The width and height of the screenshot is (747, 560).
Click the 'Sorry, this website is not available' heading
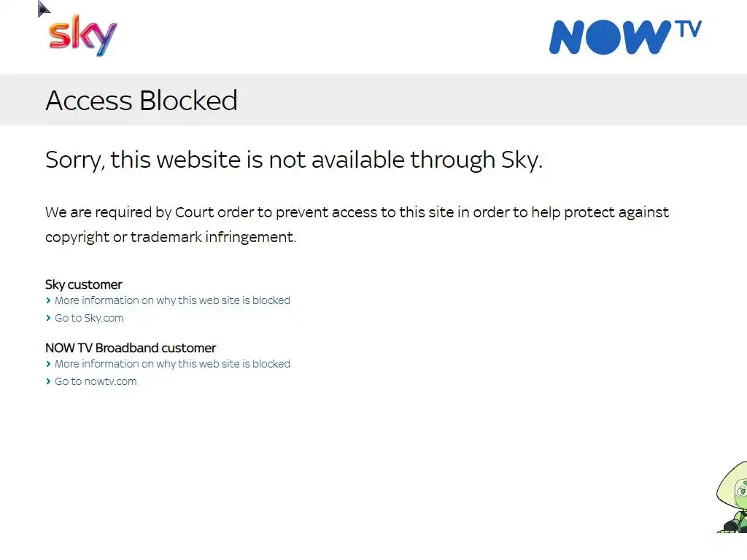tap(294, 160)
